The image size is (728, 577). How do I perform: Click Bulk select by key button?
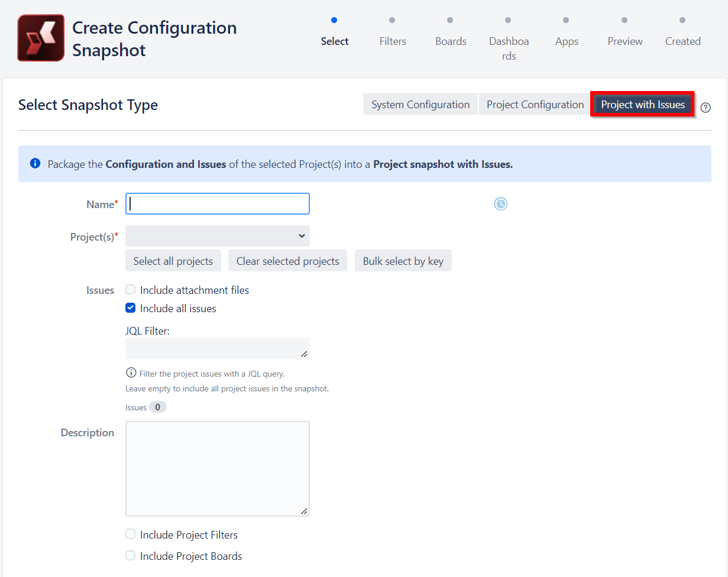(x=403, y=261)
